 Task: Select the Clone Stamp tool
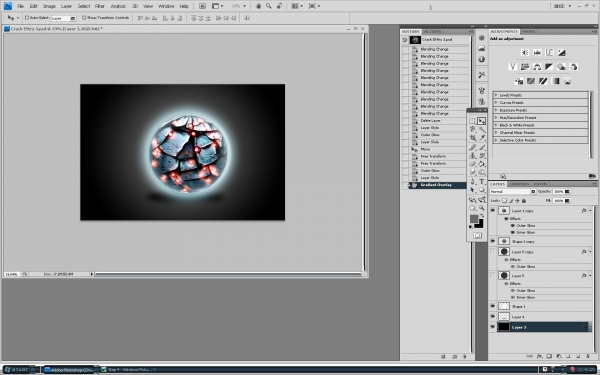tap(473, 155)
